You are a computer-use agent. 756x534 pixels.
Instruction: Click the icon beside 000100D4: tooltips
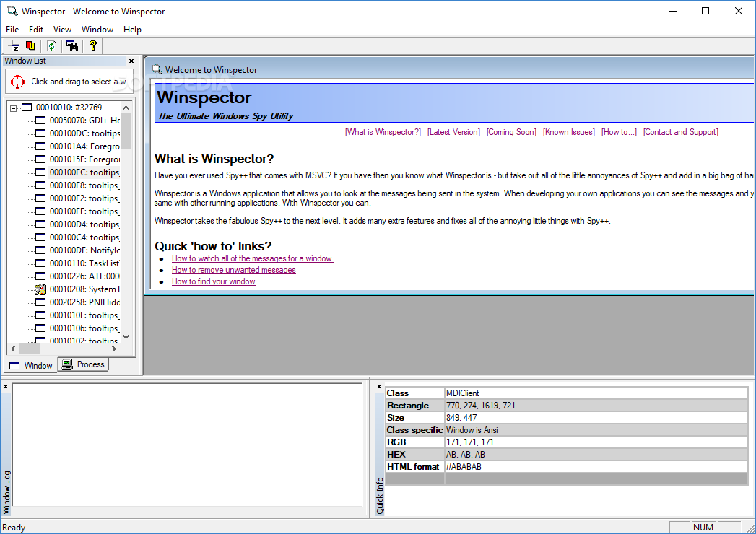coord(40,224)
